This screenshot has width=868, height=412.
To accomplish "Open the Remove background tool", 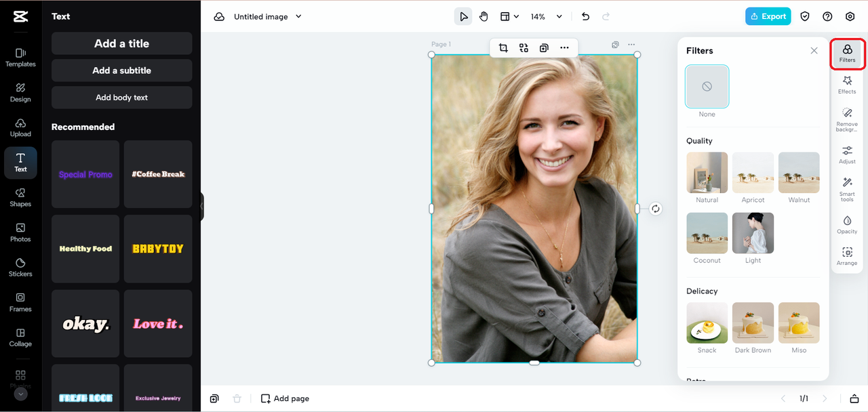I will 847,119.
